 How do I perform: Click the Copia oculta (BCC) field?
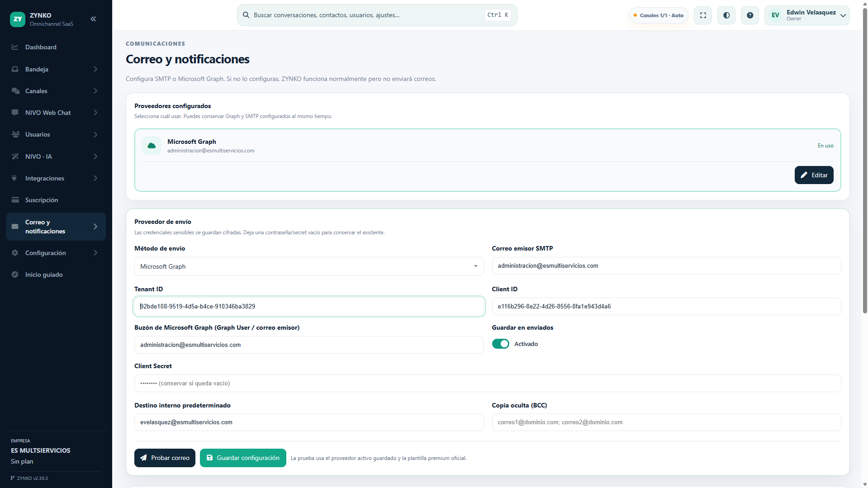coord(666,422)
